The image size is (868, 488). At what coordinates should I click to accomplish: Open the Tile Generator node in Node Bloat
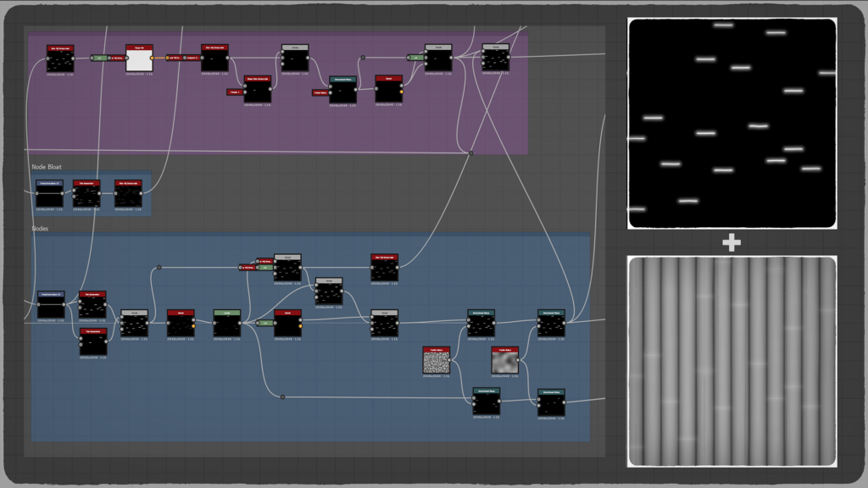(86, 194)
